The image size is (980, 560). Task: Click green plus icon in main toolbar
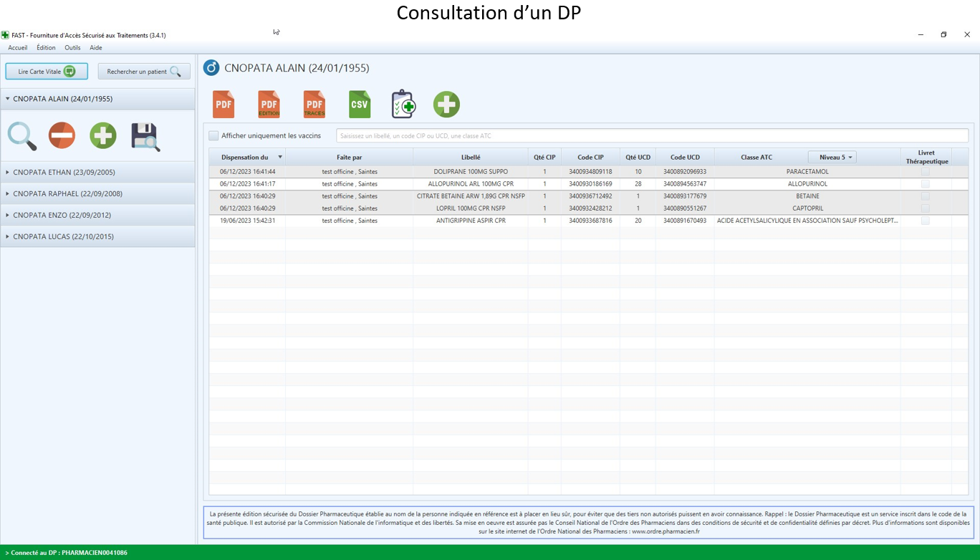[446, 105]
